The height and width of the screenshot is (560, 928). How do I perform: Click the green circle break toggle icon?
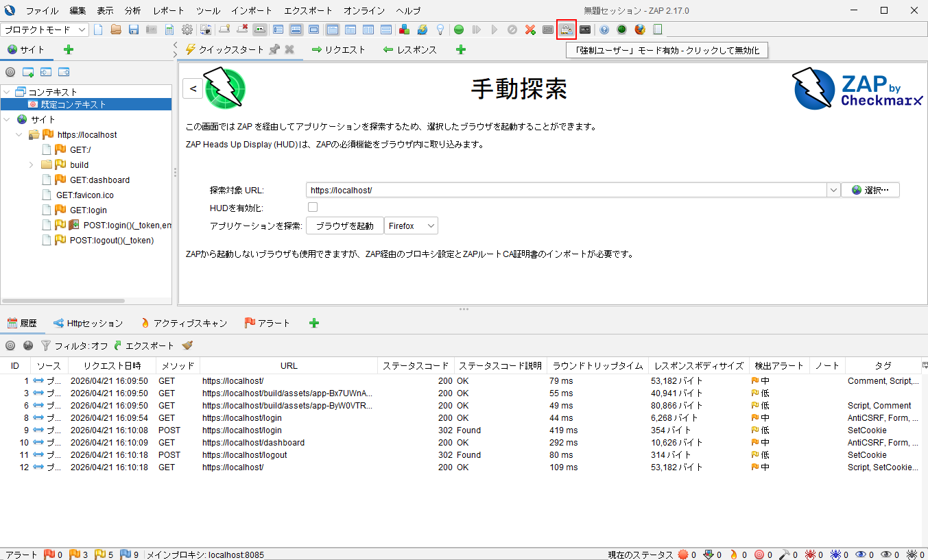tap(459, 29)
